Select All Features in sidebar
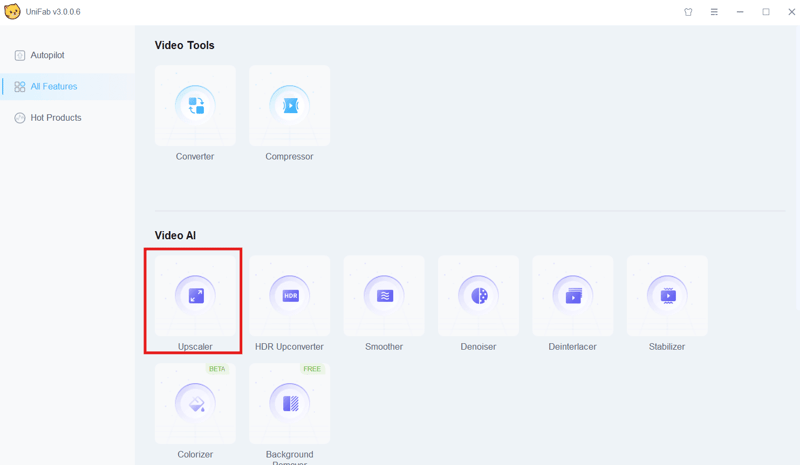 [53, 87]
